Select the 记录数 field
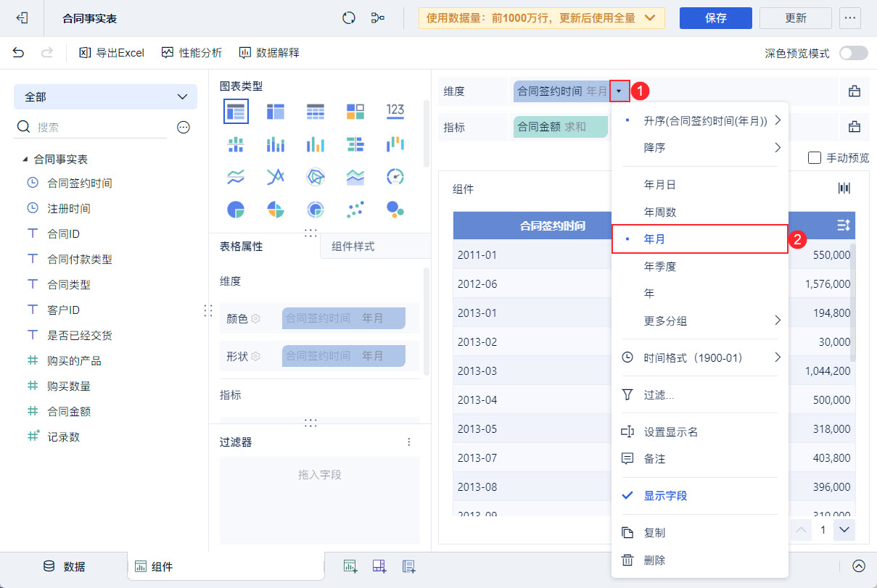Viewport: 877px width, 588px height. tap(64, 437)
